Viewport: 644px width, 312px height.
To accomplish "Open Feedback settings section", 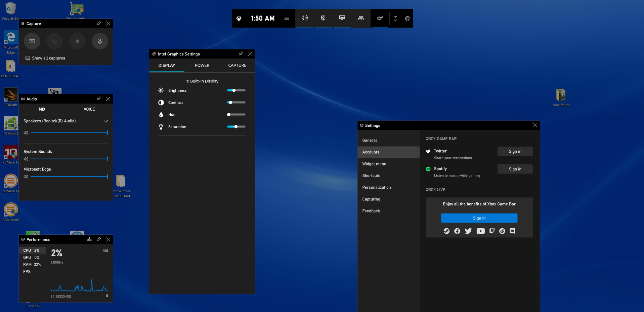I will (x=389, y=211).
